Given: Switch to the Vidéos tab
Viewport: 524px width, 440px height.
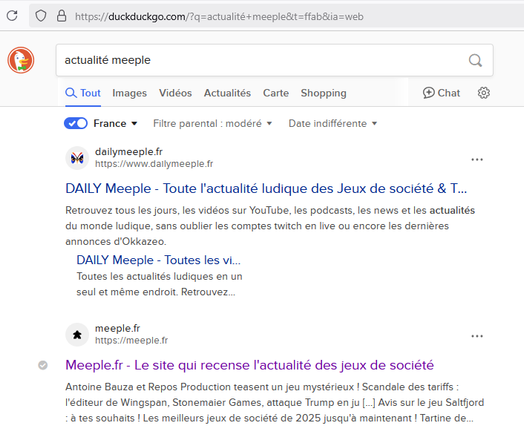Looking at the screenshot, I should [x=175, y=93].
